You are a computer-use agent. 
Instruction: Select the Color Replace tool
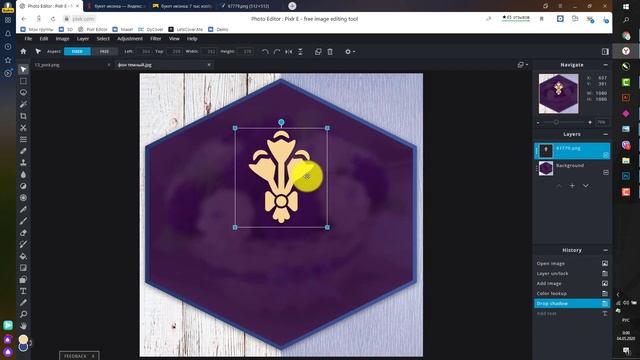pos(23,244)
